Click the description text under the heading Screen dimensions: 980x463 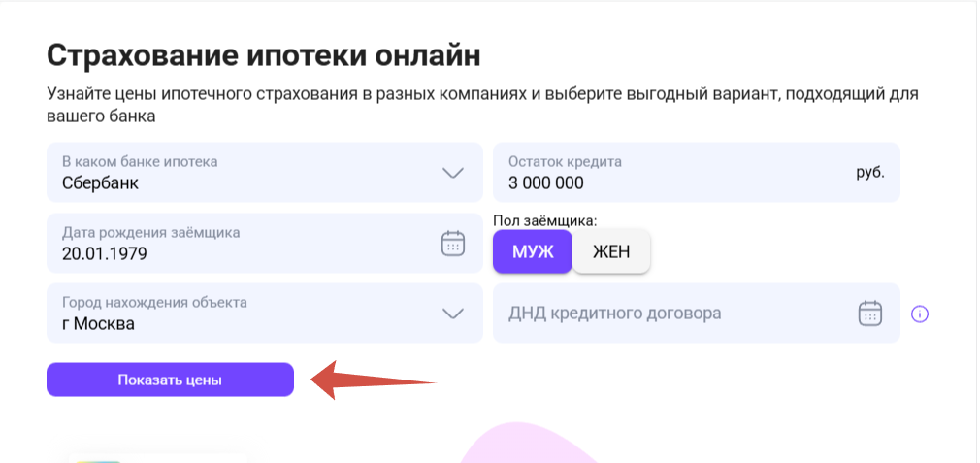(x=482, y=105)
